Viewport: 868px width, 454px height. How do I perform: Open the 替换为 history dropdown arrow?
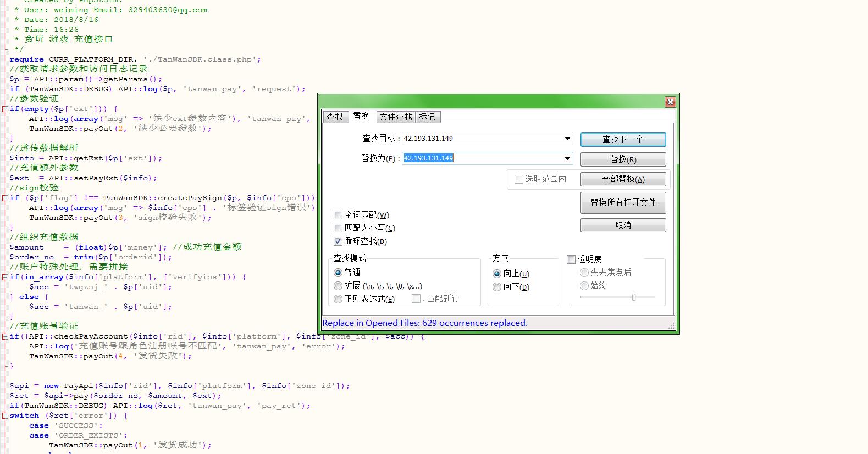pos(567,158)
